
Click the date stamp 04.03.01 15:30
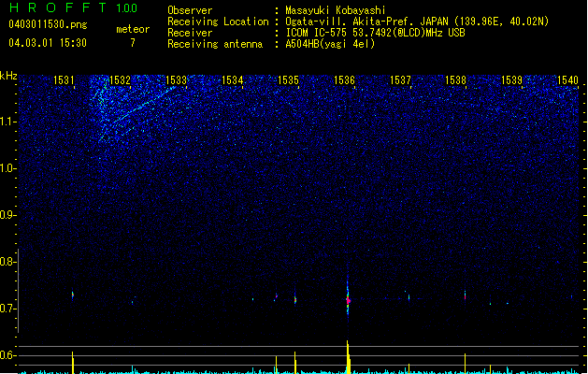coord(48,43)
